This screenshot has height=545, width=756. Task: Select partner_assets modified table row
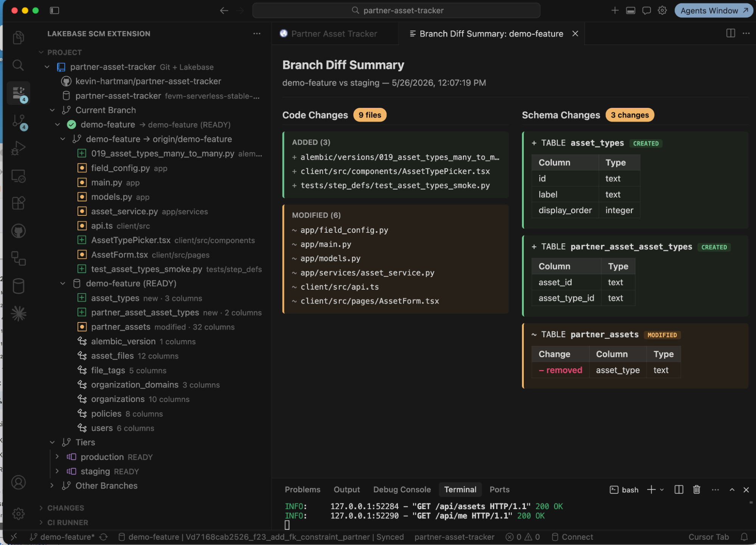163,327
